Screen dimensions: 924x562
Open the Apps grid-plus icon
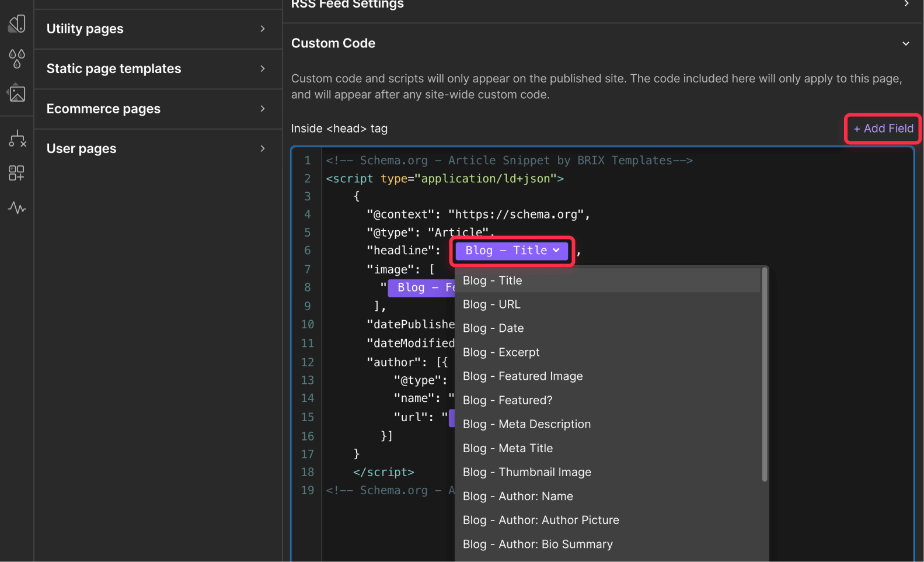point(17,173)
